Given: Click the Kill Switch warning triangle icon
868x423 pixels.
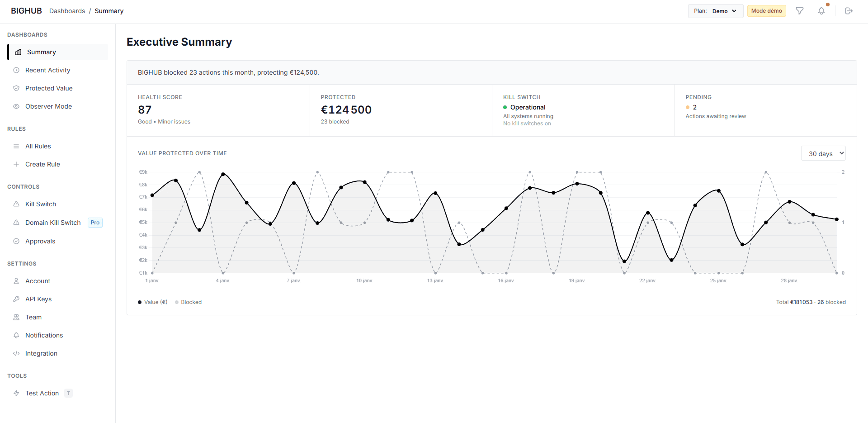Looking at the screenshot, I should pos(16,204).
